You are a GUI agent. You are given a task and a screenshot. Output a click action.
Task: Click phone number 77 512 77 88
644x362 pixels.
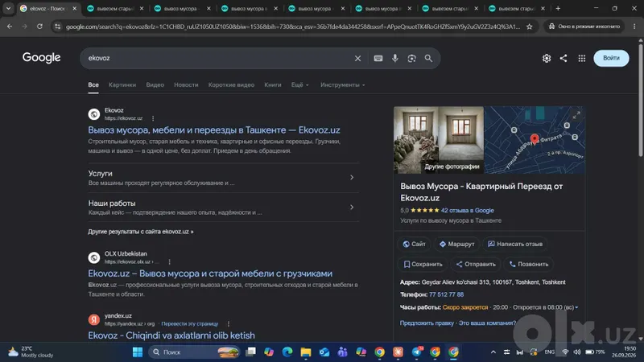[x=446, y=294]
